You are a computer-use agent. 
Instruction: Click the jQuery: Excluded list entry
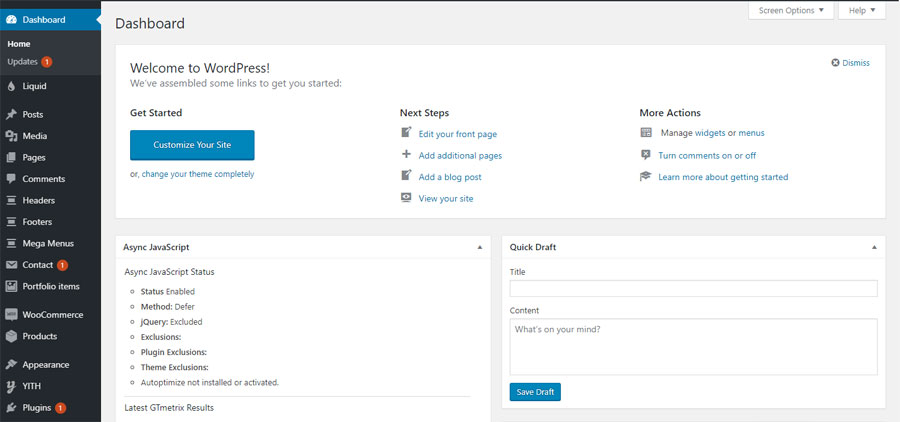click(x=171, y=322)
